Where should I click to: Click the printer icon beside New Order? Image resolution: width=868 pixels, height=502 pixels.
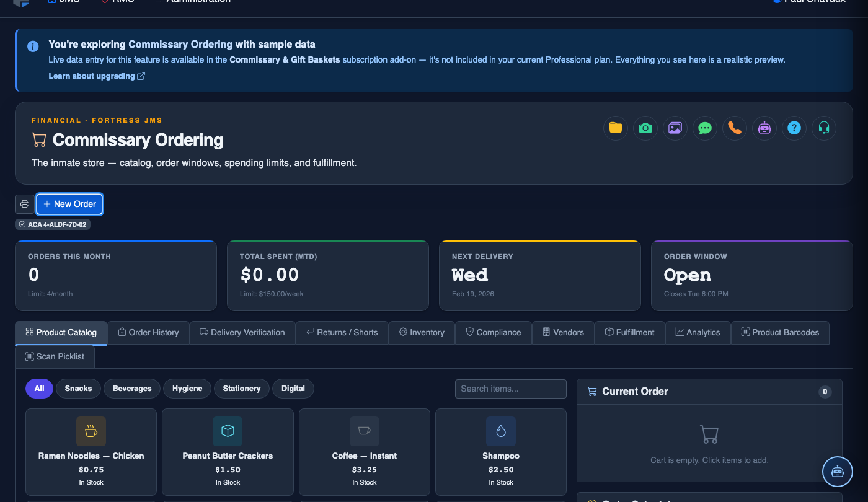click(25, 204)
